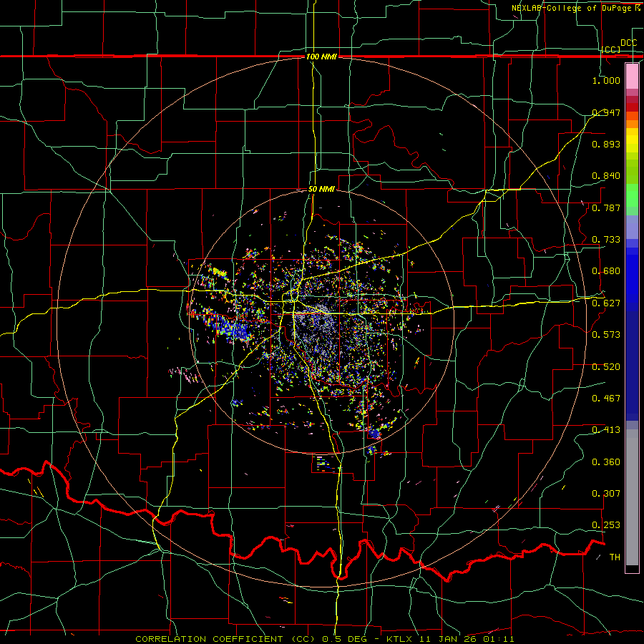Click the 0.520 scale value

point(606,367)
